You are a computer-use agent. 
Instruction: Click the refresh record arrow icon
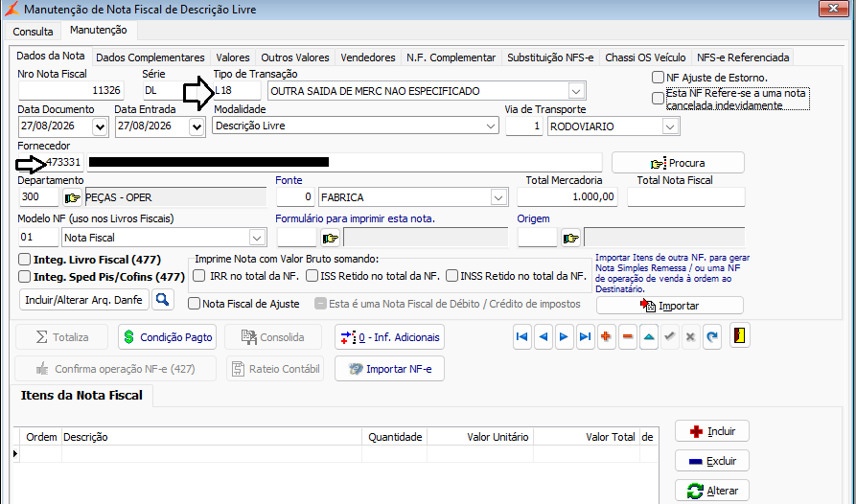[711, 337]
